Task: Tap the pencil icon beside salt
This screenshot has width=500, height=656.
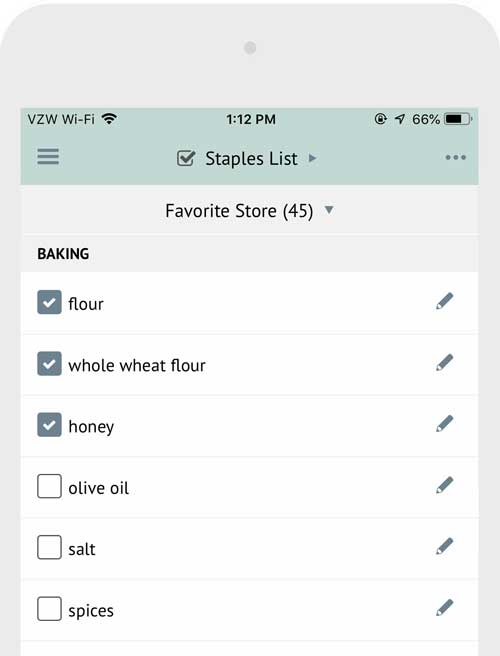Action: pyautogui.click(x=444, y=546)
